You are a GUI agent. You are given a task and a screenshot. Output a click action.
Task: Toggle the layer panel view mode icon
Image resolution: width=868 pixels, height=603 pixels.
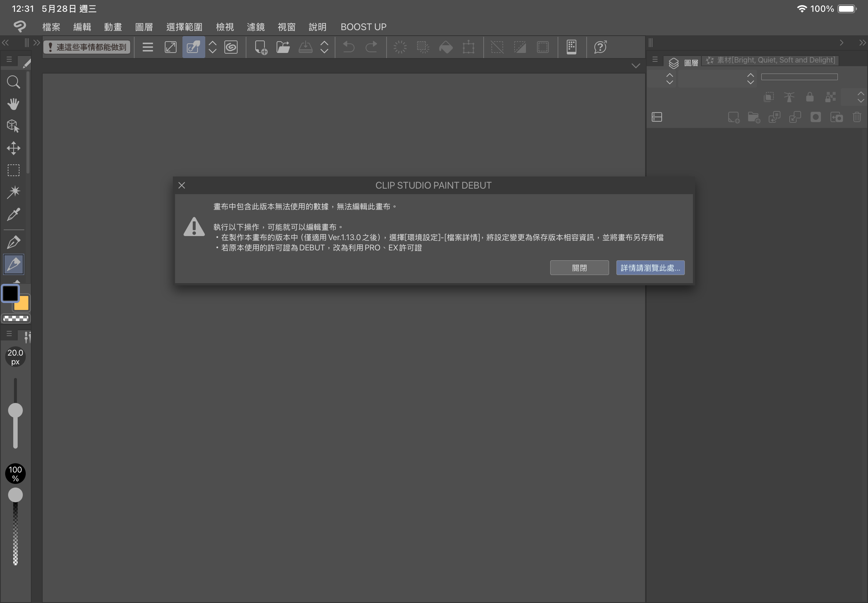(x=657, y=117)
